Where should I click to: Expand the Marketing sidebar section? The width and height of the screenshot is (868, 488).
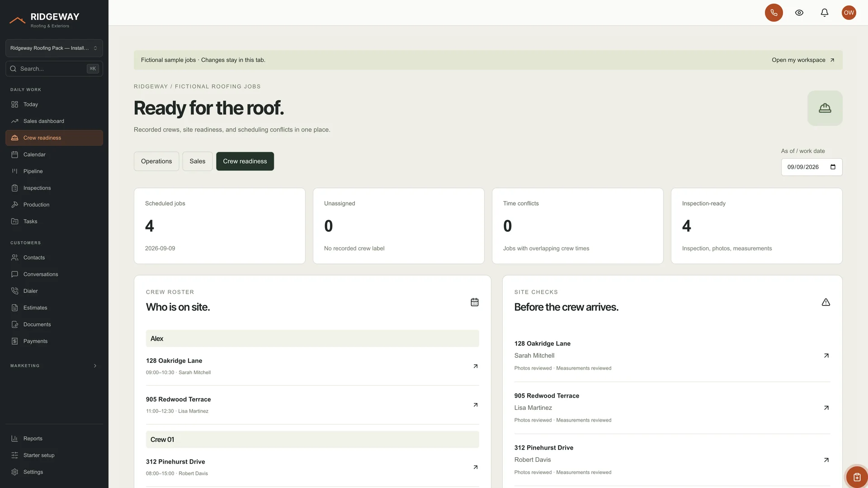point(54,366)
